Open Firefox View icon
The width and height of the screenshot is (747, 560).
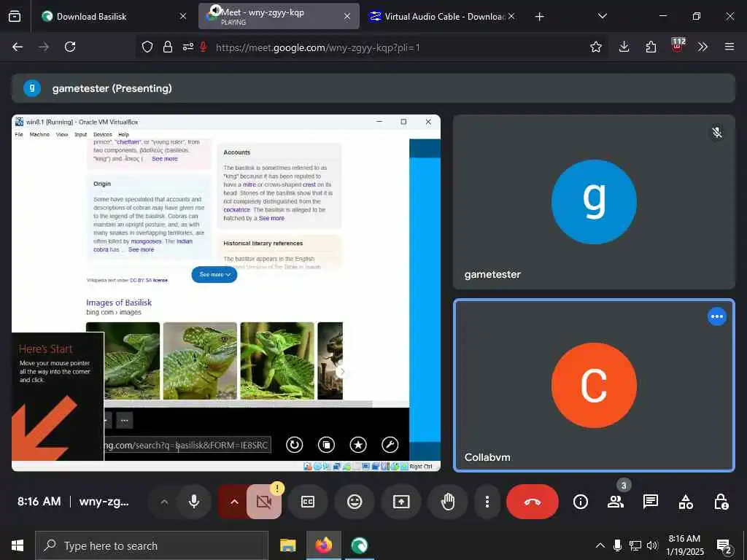15,16
